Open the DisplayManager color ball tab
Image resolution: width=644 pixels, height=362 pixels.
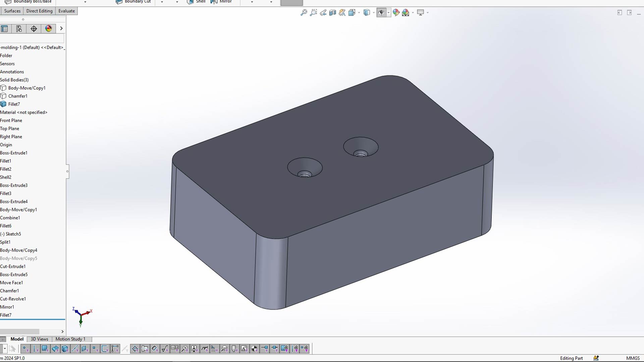49,28
